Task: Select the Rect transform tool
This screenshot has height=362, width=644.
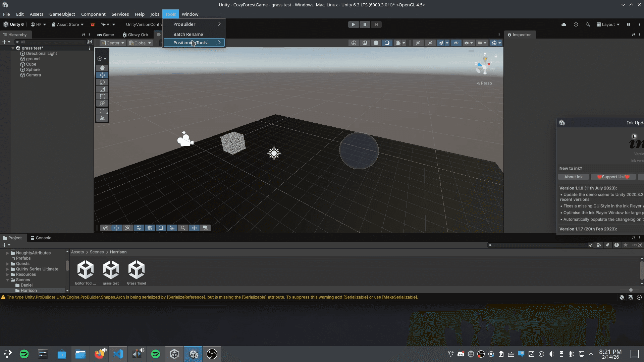Action: (102, 96)
